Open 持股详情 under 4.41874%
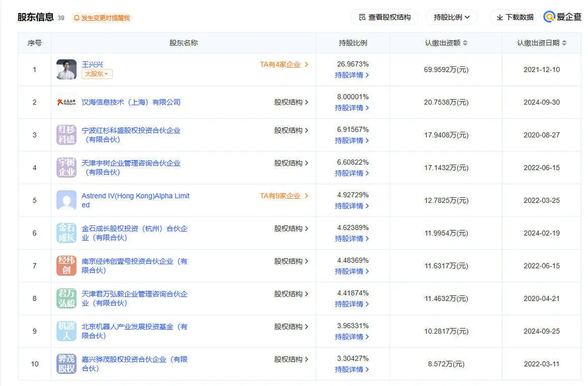588x386 pixels. click(352, 304)
